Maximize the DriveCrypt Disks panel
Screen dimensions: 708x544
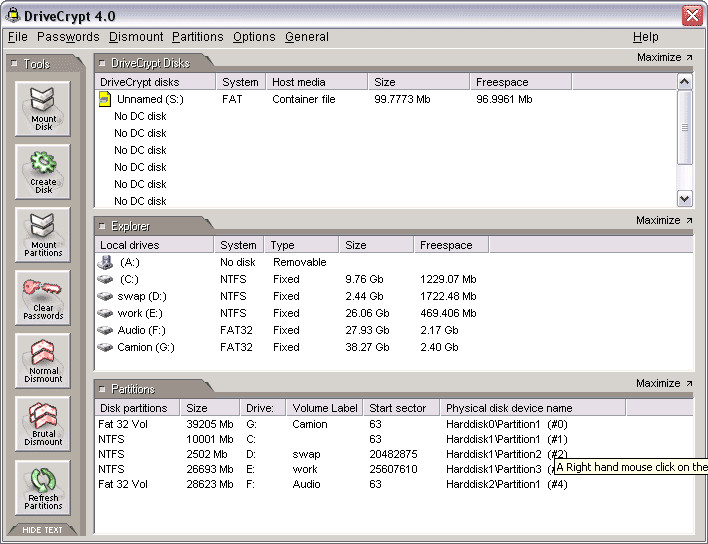click(x=664, y=57)
